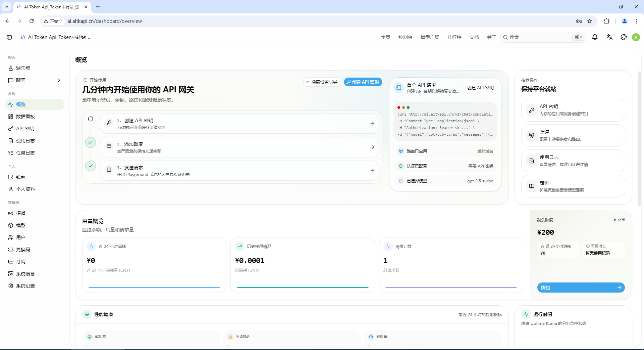
Task: Click the 近 24 小时消耗 card
Action: coord(154,265)
